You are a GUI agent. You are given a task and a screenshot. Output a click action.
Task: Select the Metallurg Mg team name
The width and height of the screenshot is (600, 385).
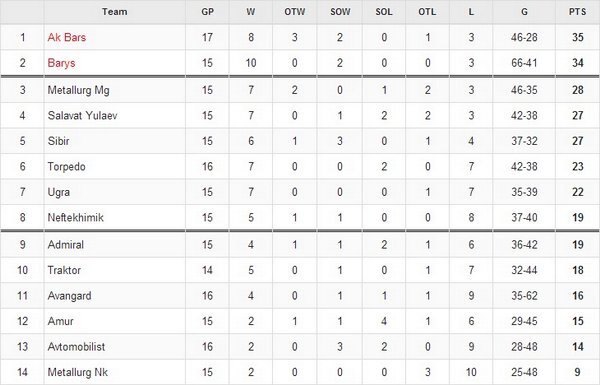point(78,90)
